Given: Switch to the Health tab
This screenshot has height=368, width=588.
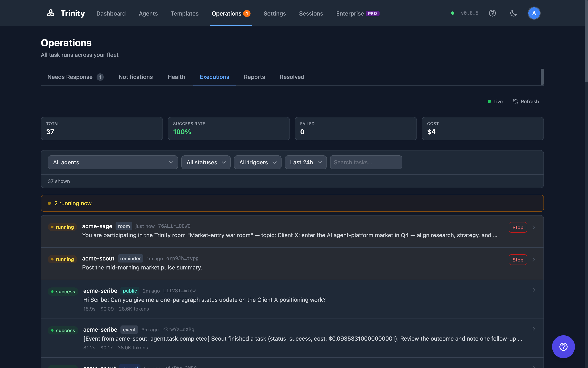Looking at the screenshot, I should 176,77.
